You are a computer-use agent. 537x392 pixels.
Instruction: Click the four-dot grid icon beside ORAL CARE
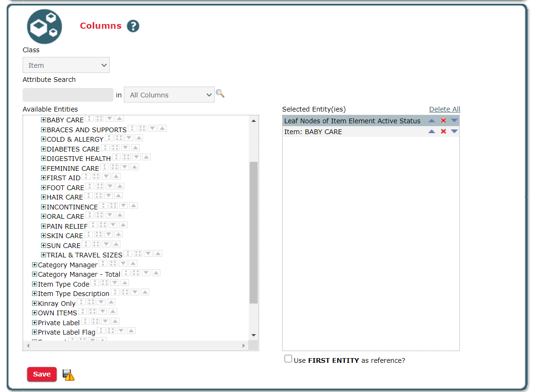click(x=99, y=215)
